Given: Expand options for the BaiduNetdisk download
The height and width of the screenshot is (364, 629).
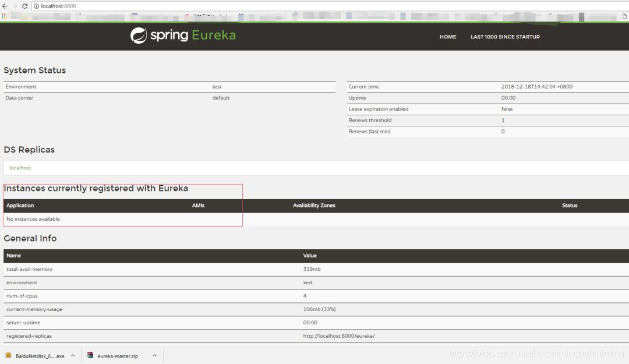Looking at the screenshot, I should pyautogui.click(x=73, y=356).
